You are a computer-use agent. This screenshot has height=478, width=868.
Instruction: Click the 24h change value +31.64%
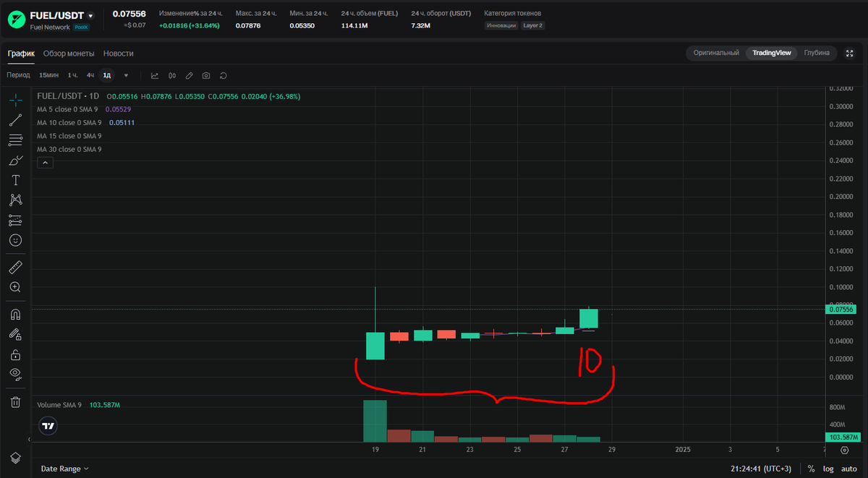point(190,25)
